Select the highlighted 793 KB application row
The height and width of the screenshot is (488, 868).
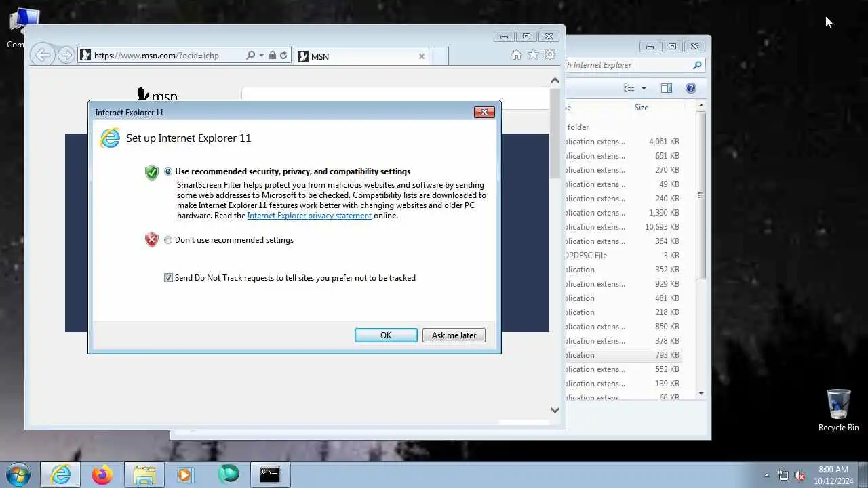click(x=624, y=355)
